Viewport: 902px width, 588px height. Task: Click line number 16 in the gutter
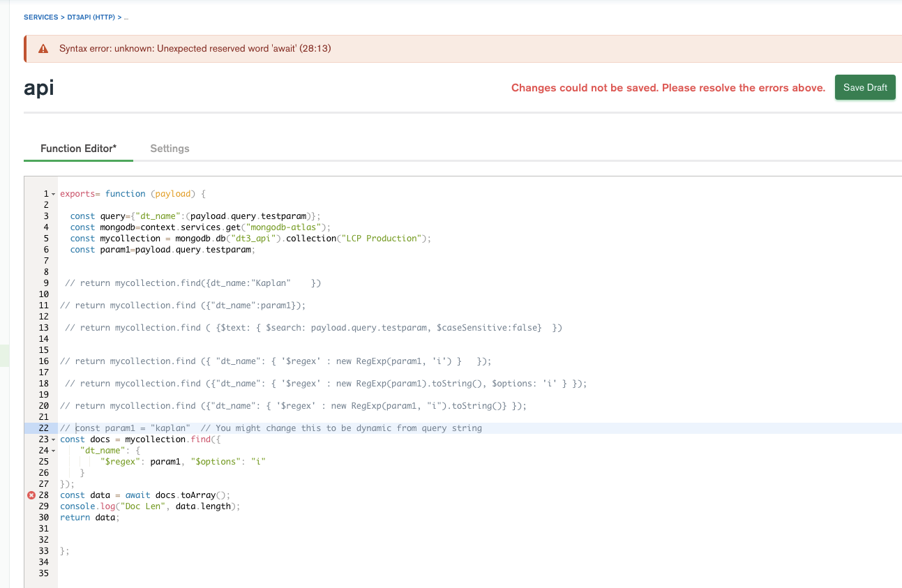[x=43, y=361]
